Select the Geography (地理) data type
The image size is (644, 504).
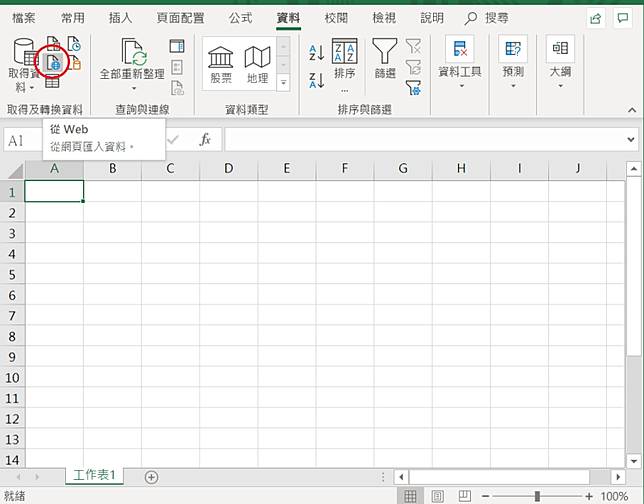click(x=257, y=64)
